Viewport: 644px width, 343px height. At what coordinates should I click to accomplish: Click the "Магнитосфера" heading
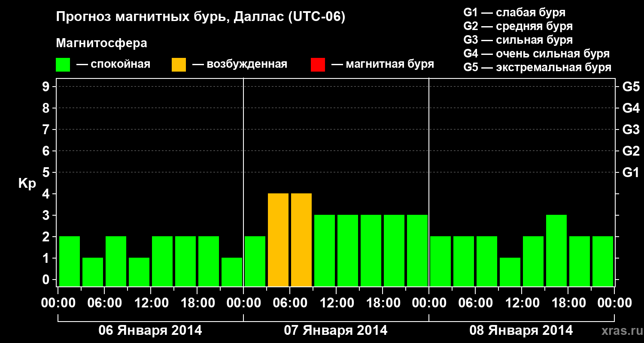101,43
